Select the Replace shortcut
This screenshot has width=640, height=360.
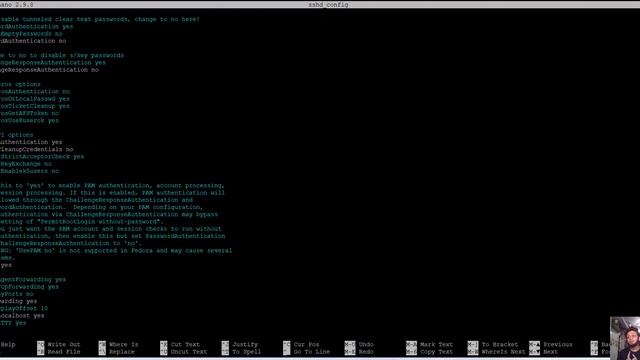coord(117,352)
